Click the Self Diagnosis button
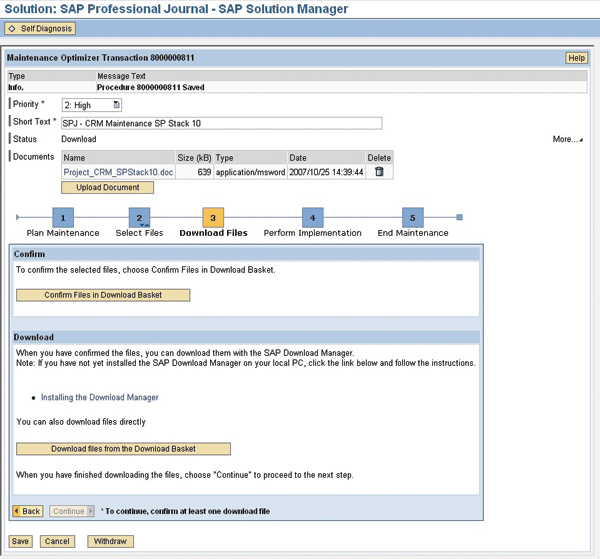 click(x=40, y=29)
